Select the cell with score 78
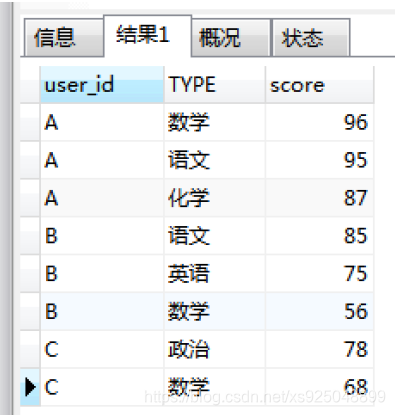 coord(320,349)
